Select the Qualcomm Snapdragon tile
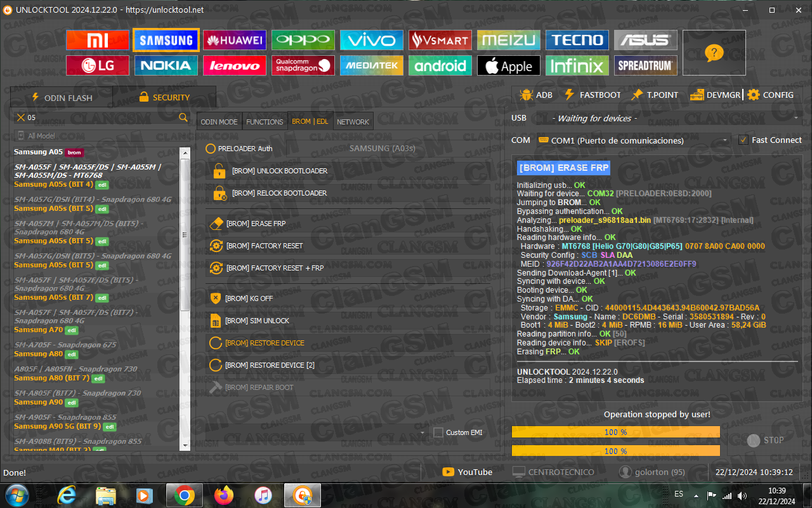 (x=303, y=65)
